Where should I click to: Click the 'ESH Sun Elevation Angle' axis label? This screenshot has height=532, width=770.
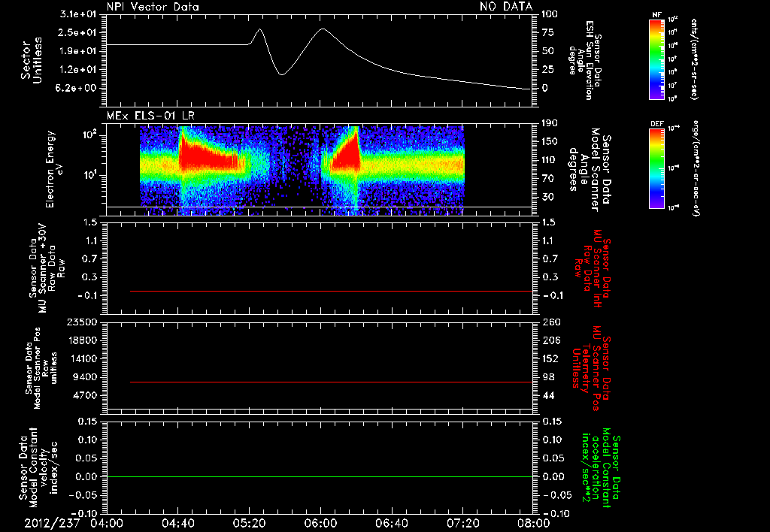pyautogui.click(x=585, y=59)
